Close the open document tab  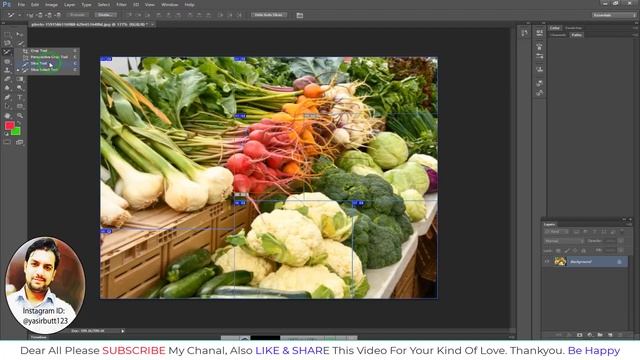152,24
